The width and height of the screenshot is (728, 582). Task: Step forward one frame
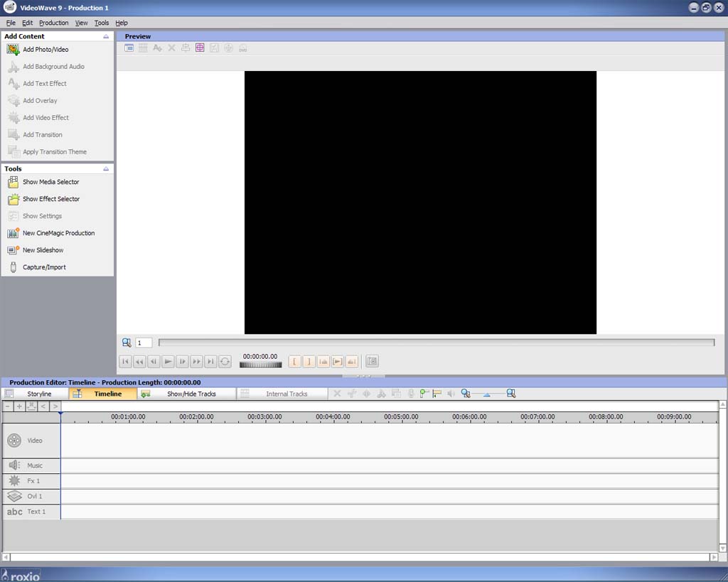(183, 361)
